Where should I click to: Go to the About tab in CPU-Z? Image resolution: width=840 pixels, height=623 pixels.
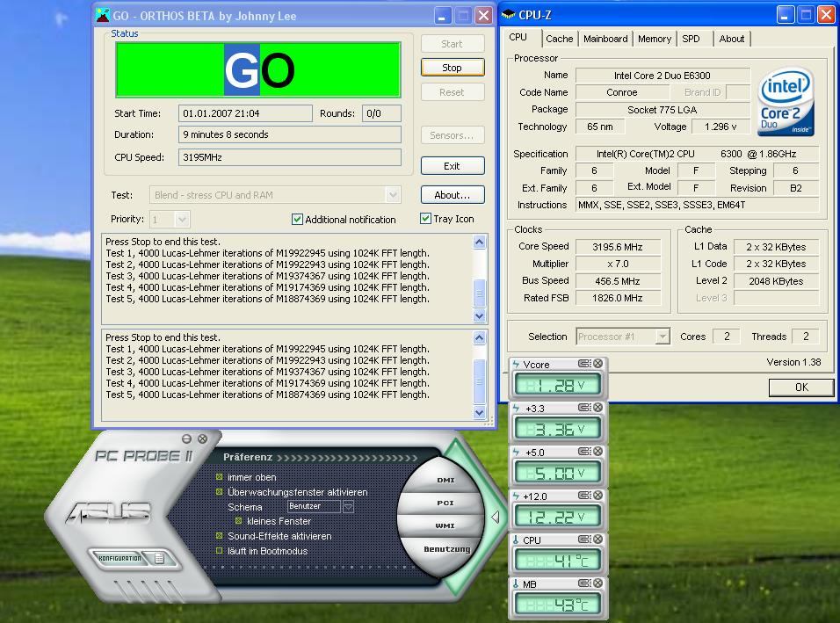coord(732,39)
